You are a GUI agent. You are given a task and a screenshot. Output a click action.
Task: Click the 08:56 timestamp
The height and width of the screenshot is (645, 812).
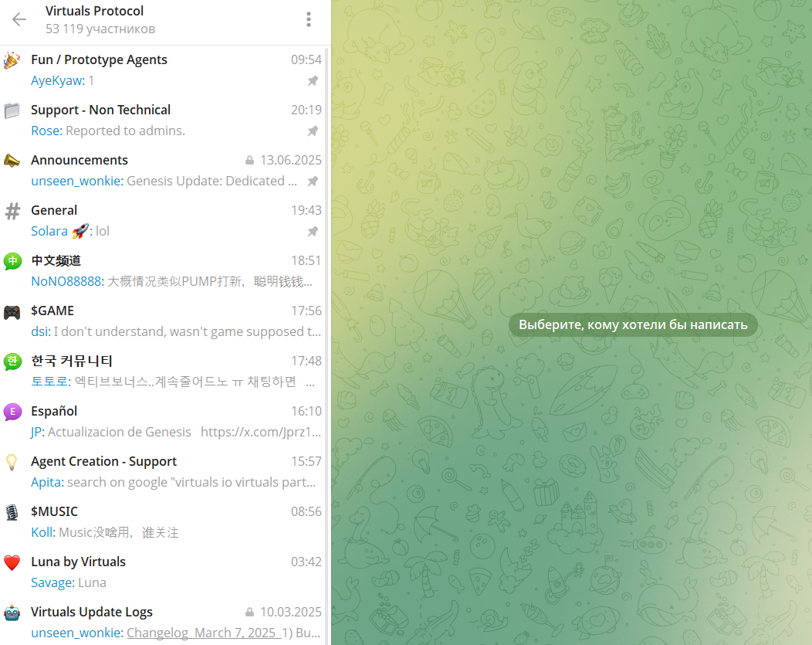click(306, 512)
